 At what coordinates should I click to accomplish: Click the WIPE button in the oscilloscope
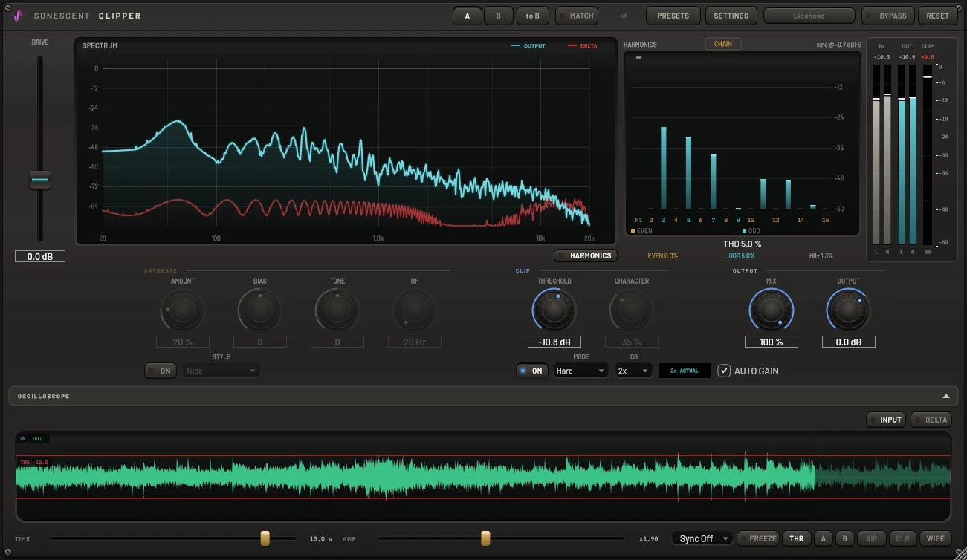tap(935, 538)
